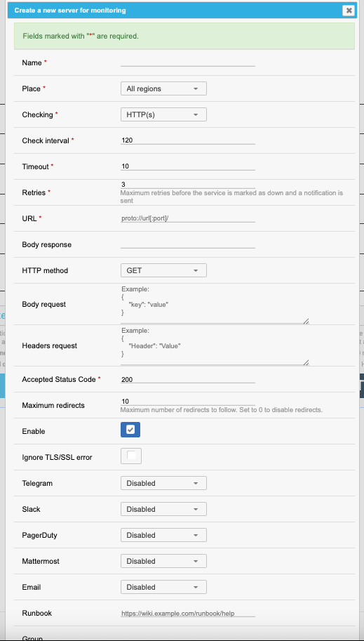Open the PagerDuty dropdown
The height and width of the screenshot is (641, 364).
[x=163, y=535]
